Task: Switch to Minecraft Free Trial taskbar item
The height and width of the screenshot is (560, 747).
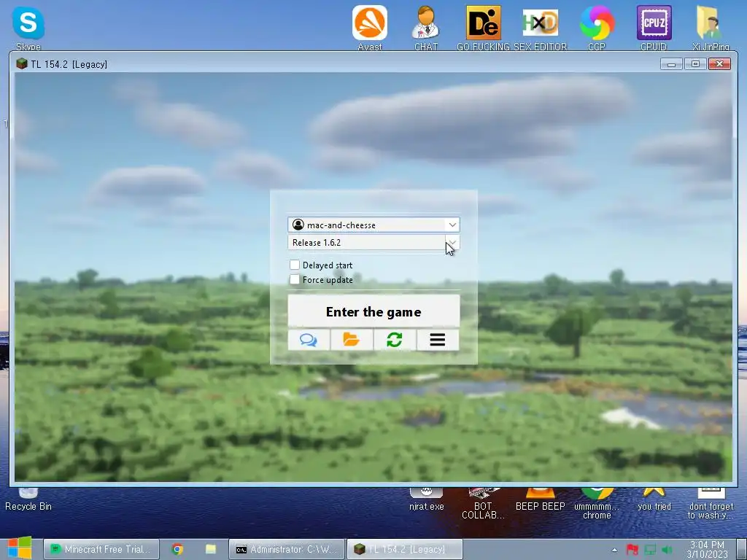Action: pos(101,549)
